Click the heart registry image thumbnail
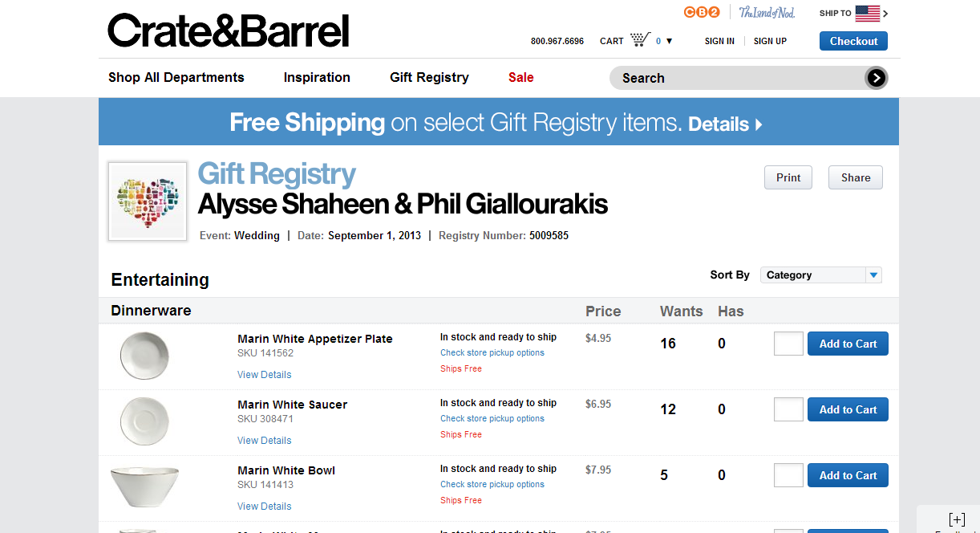 pos(148,201)
